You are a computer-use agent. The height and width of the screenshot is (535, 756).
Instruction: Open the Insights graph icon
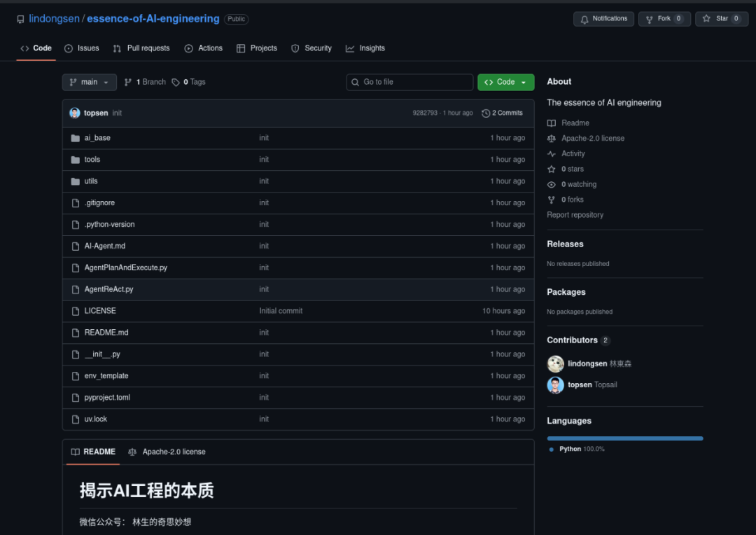[350, 48]
